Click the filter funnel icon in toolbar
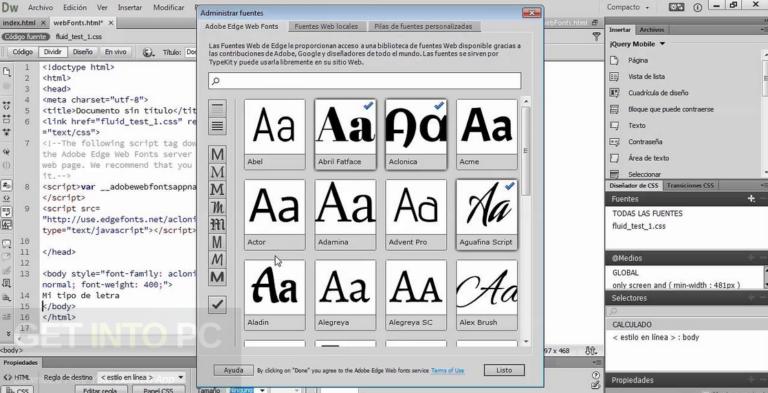Viewport: 768px width, 393px height. [x=596, y=36]
